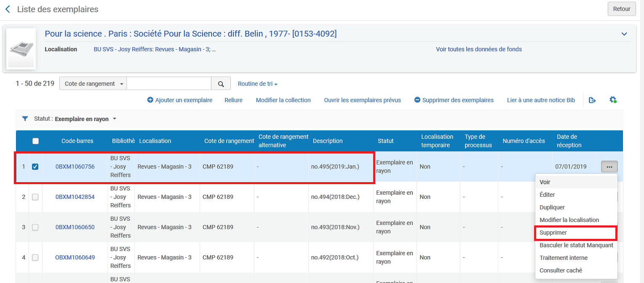Click the export list icon
644x283 pixels.
(x=592, y=100)
